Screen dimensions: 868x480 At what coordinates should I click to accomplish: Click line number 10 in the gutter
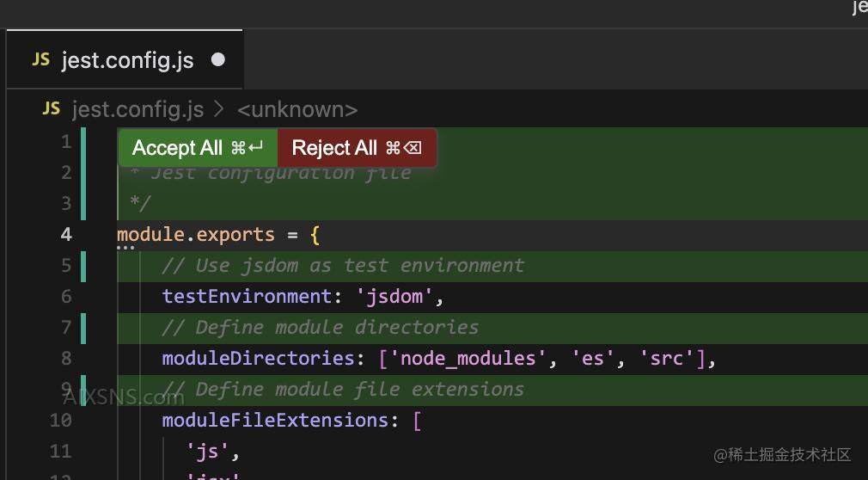(x=60, y=421)
